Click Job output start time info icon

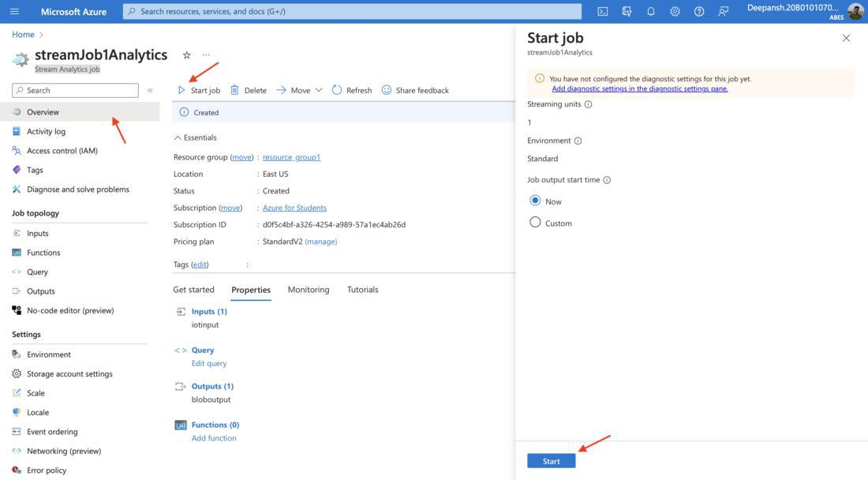coord(607,180)
